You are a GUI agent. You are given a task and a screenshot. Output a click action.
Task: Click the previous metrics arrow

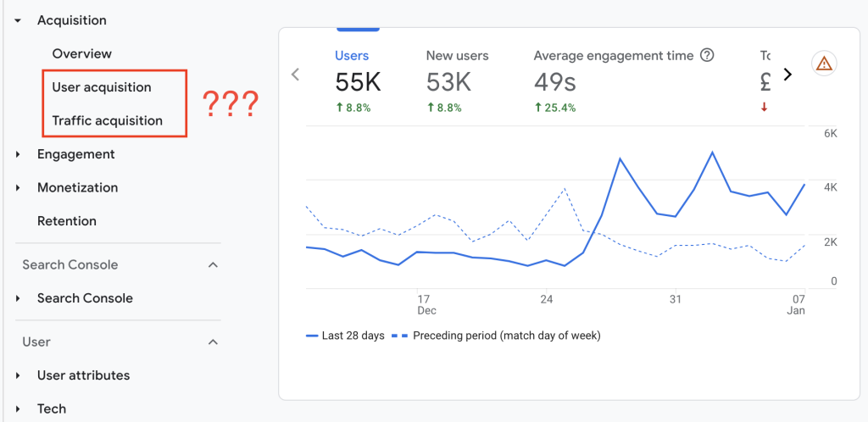295,75
